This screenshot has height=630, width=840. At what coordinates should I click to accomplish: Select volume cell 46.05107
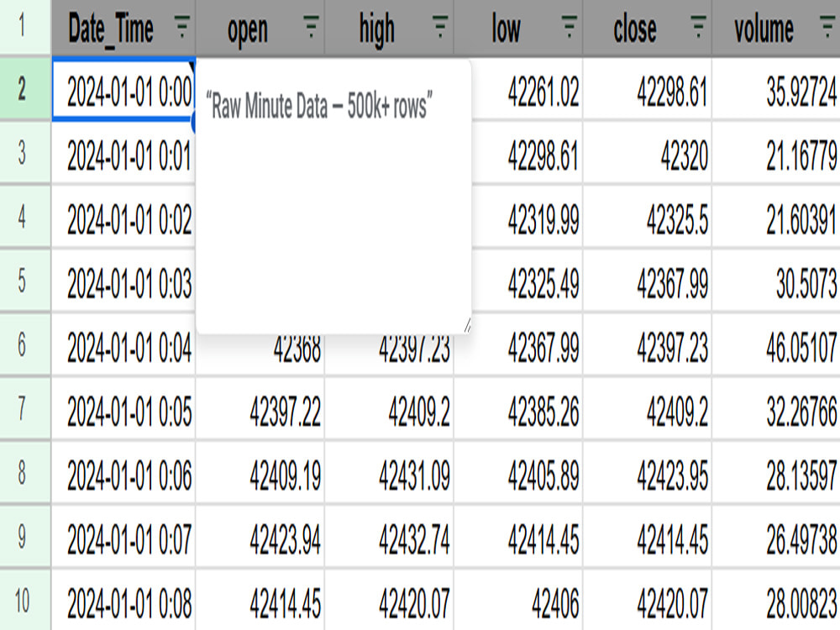[x=776, y=344]
